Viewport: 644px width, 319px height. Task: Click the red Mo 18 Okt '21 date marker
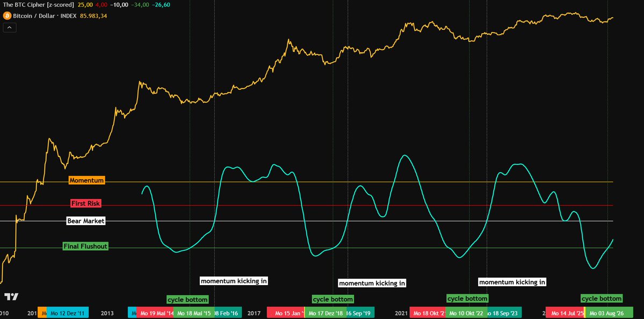click(x=428, y=313)
